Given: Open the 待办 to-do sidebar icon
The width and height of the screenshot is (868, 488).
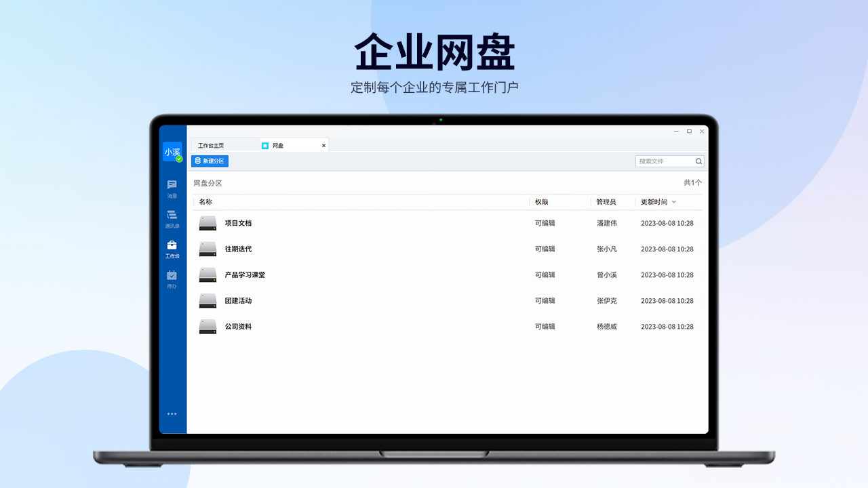Looking at the screenshot, I should pos(172,278).
